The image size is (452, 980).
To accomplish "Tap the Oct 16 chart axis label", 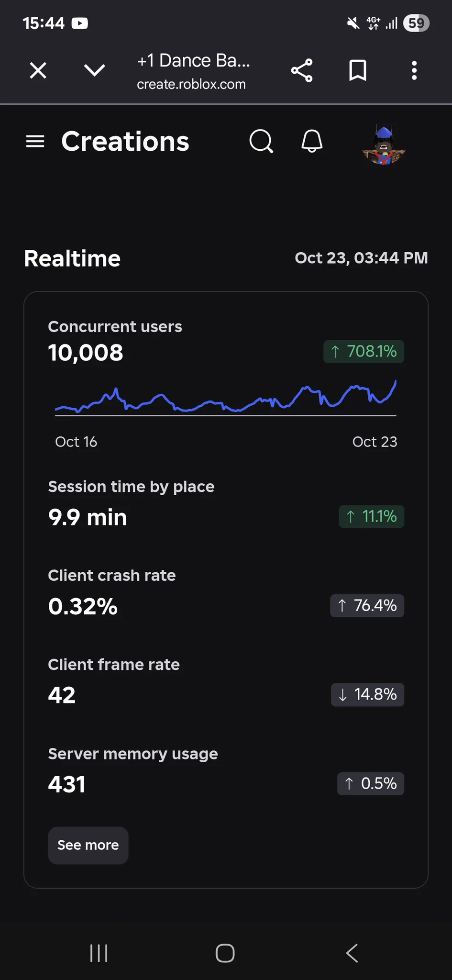I will coord(76,442).
